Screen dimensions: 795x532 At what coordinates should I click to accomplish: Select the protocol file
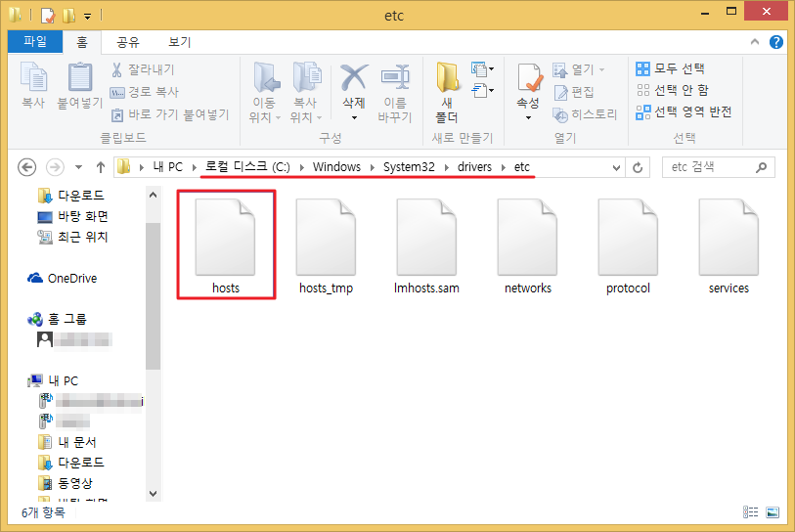tap(628, 245)
